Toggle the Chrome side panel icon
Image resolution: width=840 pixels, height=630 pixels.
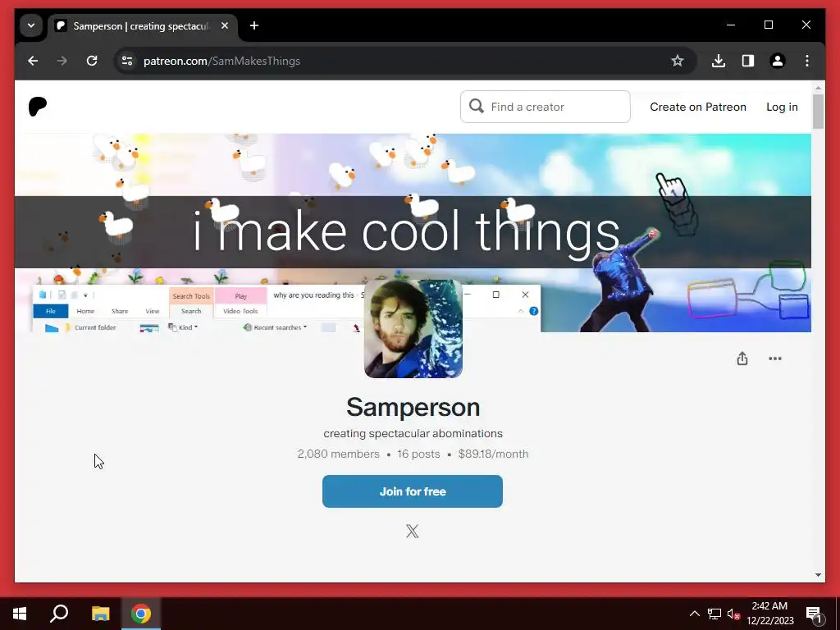pyautogui.click(x=748, y=61)
